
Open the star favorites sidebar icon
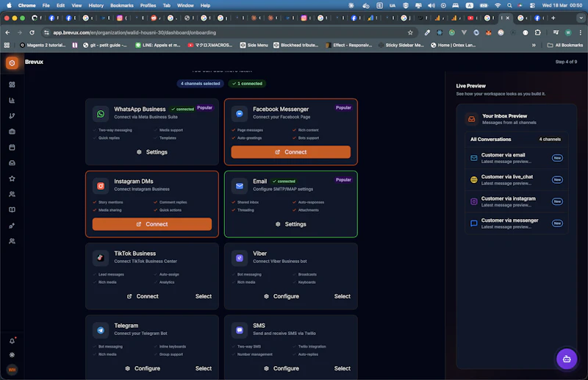coord(12,179)
